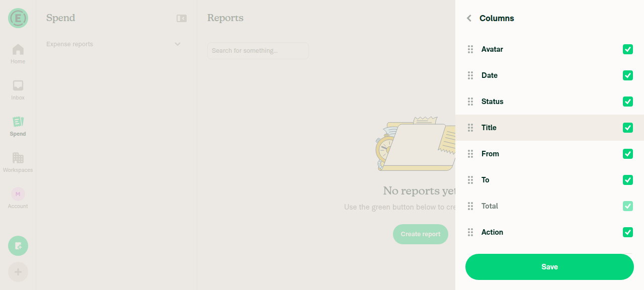
Task: Toggle the Total column checkbox
Action: pyautogui.click(x=628, y=206)
